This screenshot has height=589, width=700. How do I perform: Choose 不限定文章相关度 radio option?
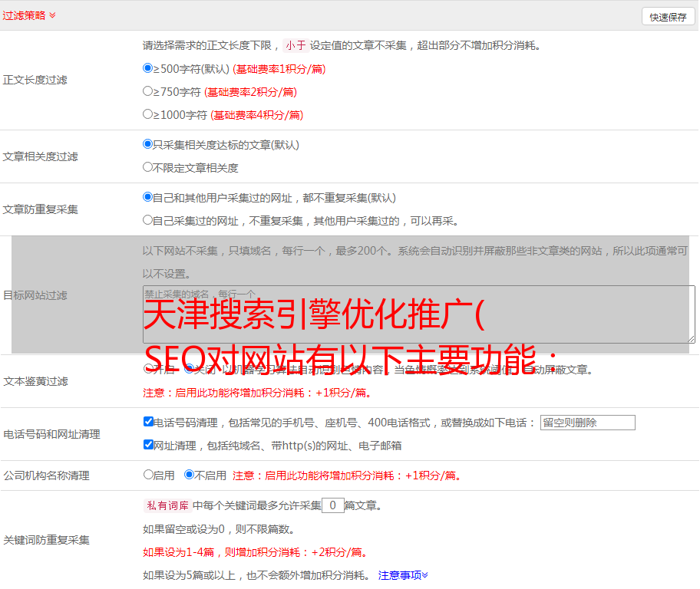(x=148, y=166)
